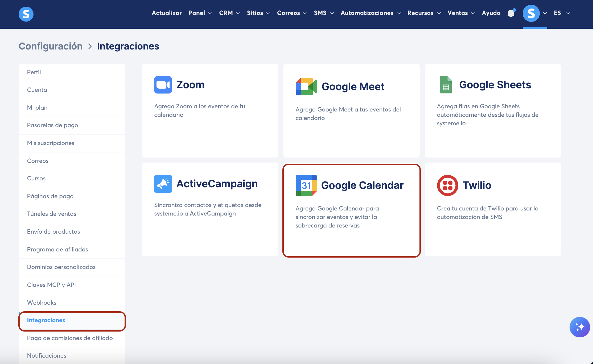Select Integraciones in the sidebar
Viewport: 593px width, 364px height.
pos(72,320)
